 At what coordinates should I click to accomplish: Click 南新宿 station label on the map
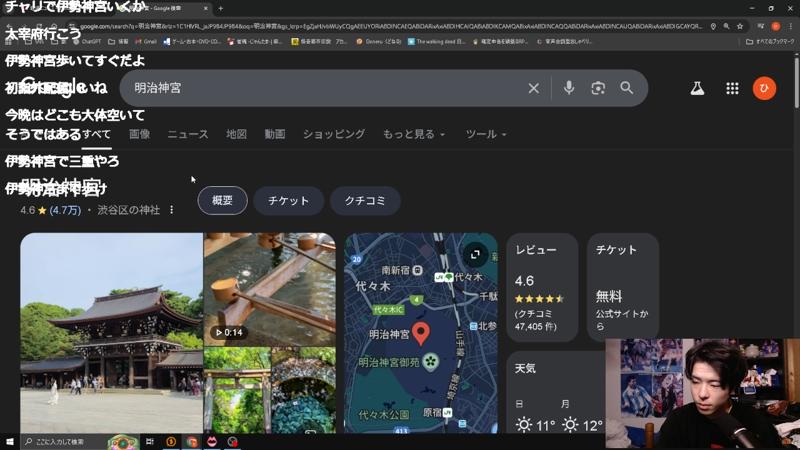pos(396,270)
